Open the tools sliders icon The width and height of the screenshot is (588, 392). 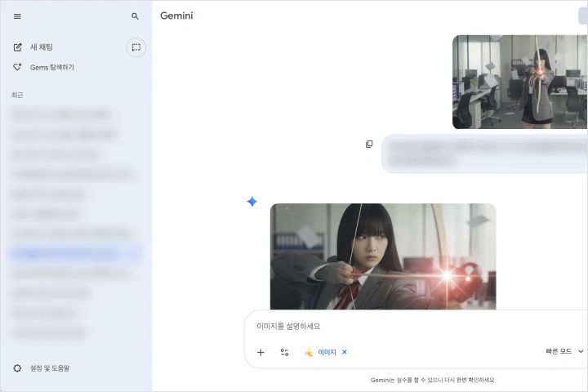(x=284, y=352)
